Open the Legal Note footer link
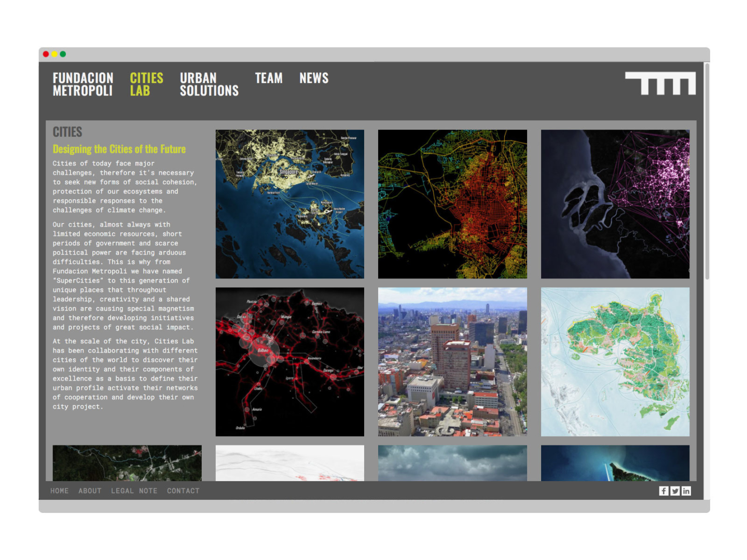The image size is (747, 560). [134, 491]
